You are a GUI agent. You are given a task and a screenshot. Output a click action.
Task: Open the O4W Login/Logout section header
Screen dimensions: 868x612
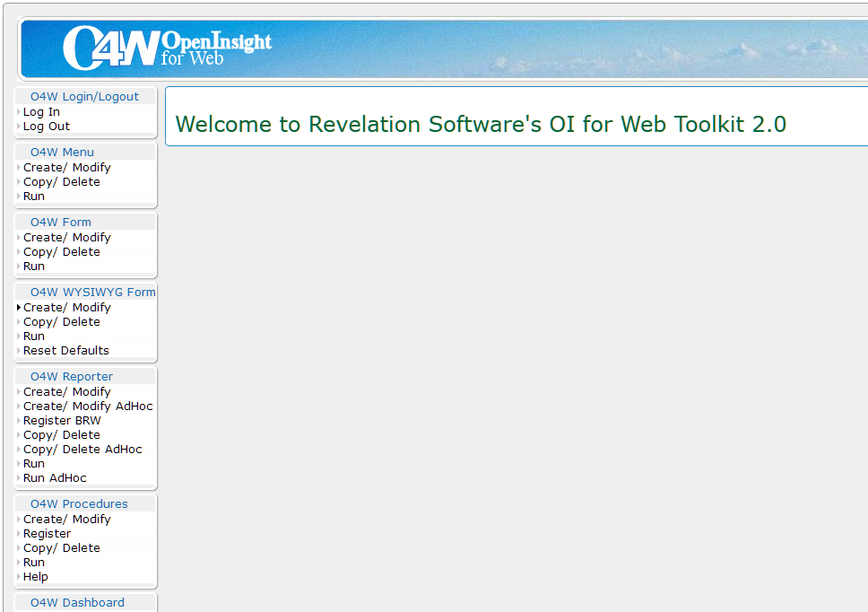coord(84,96)
